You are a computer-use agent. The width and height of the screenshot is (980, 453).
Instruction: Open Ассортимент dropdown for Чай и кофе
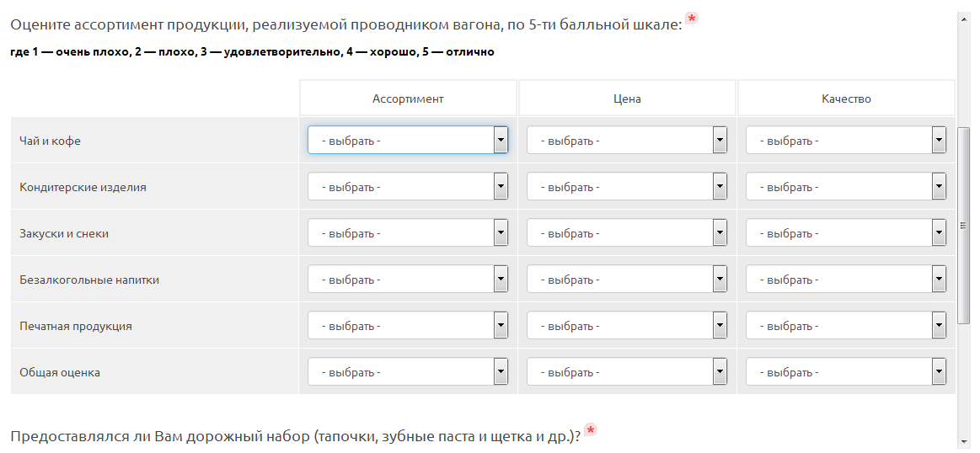[408, 141]
